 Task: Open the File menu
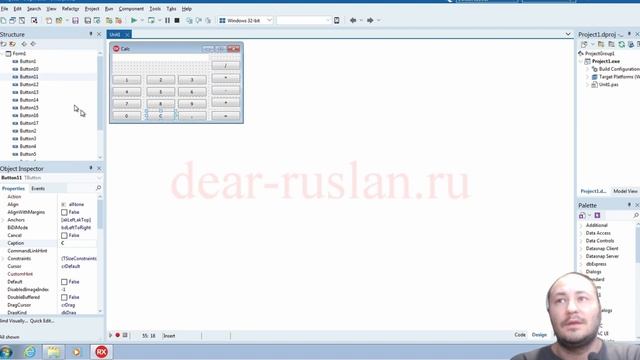tap(4, 9)
